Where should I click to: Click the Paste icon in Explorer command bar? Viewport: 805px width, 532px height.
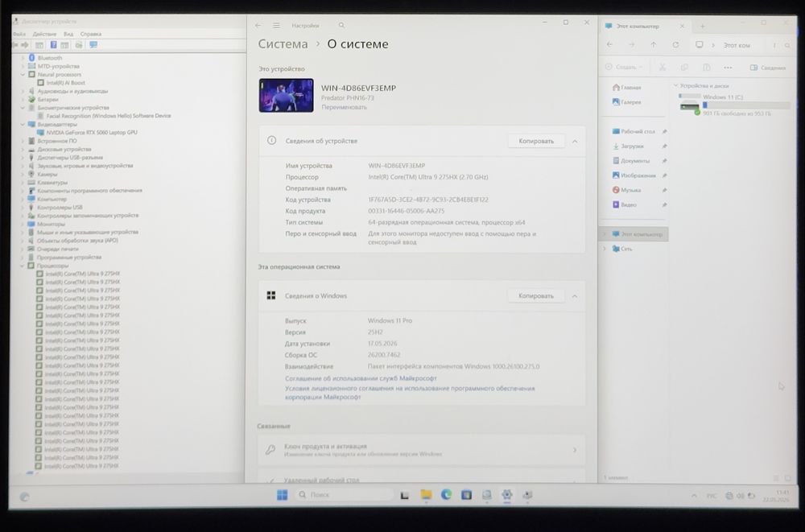tap(707, 68)
